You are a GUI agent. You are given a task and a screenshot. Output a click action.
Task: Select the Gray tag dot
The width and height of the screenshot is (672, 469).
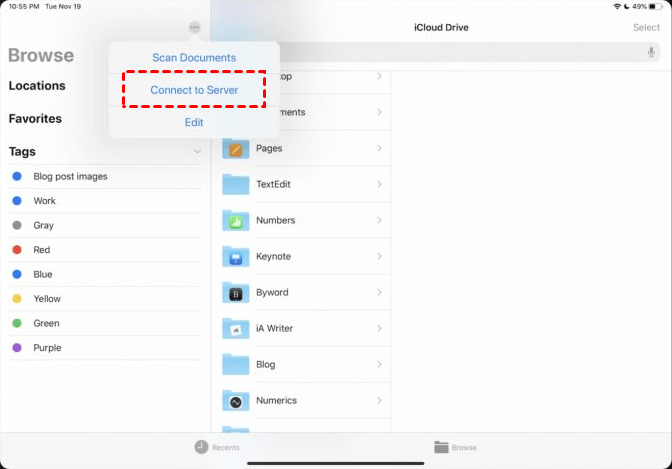coord(17,225)
